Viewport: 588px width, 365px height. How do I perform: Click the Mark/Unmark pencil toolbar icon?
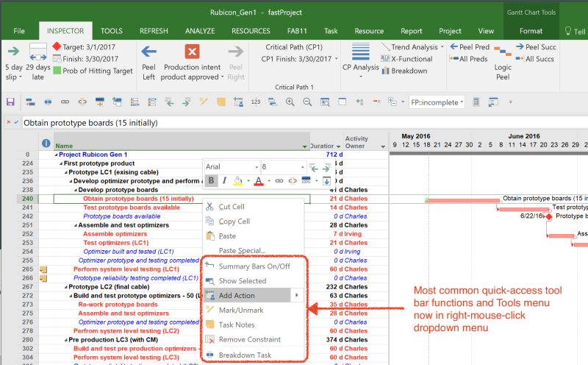[x=204, y=102]
